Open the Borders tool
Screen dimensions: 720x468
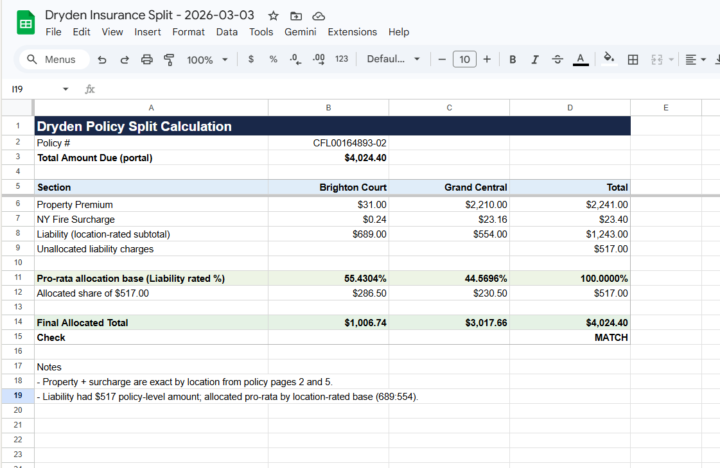(x=633, y=60)
